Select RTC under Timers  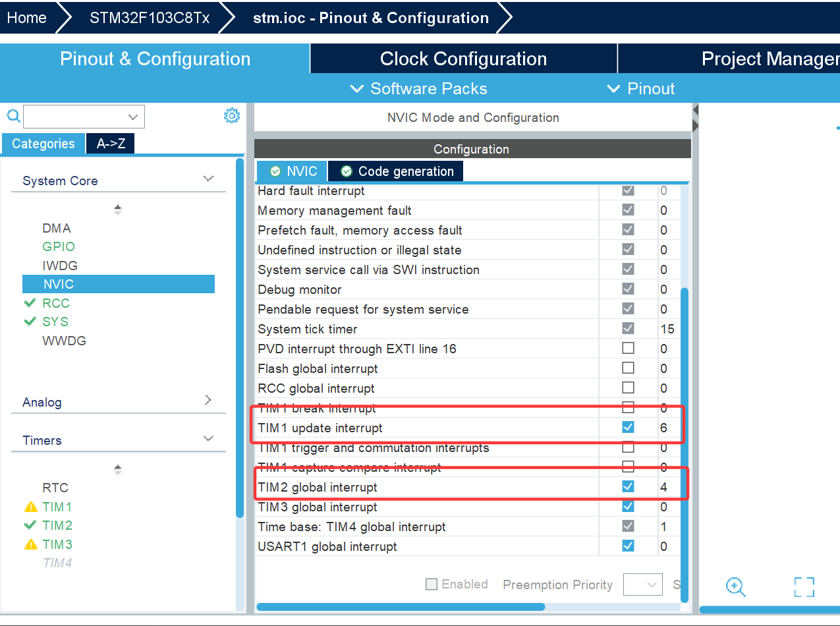[x=55, y=488]
